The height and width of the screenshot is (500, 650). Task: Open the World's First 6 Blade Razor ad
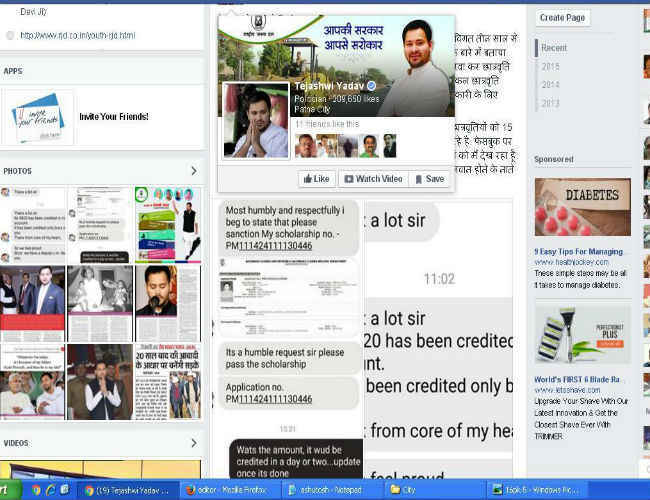coord(582,335)
